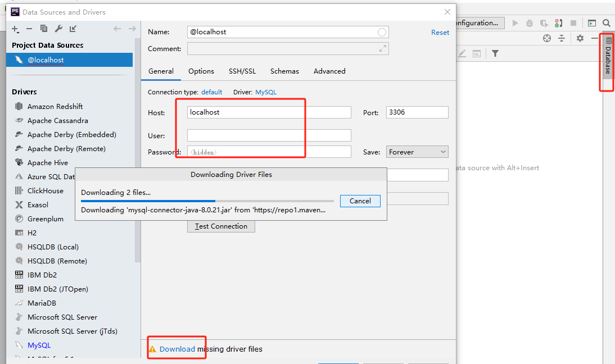Click the scroll-from-source crosshair icon
The height and width of the screenshot is (364, 615).
pos(547,38)
